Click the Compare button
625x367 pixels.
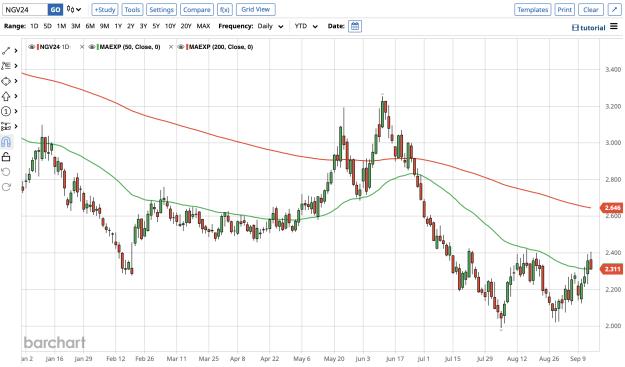(197, 10)
